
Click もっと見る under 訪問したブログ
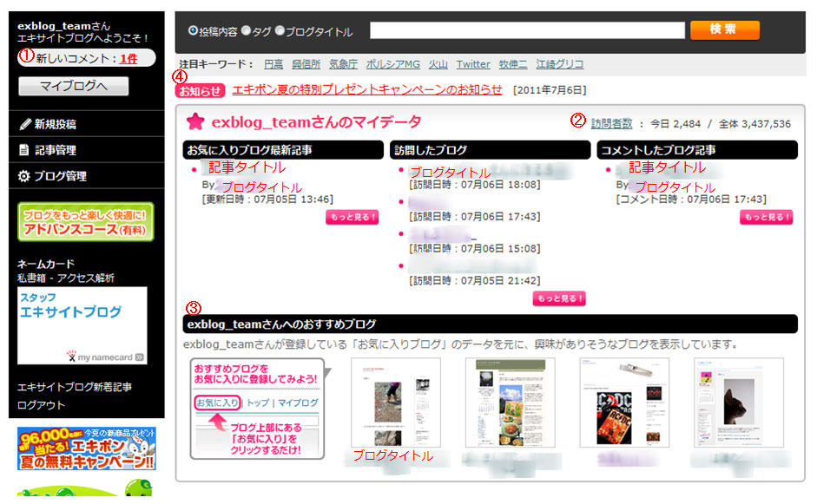click(x=559, y=298)
